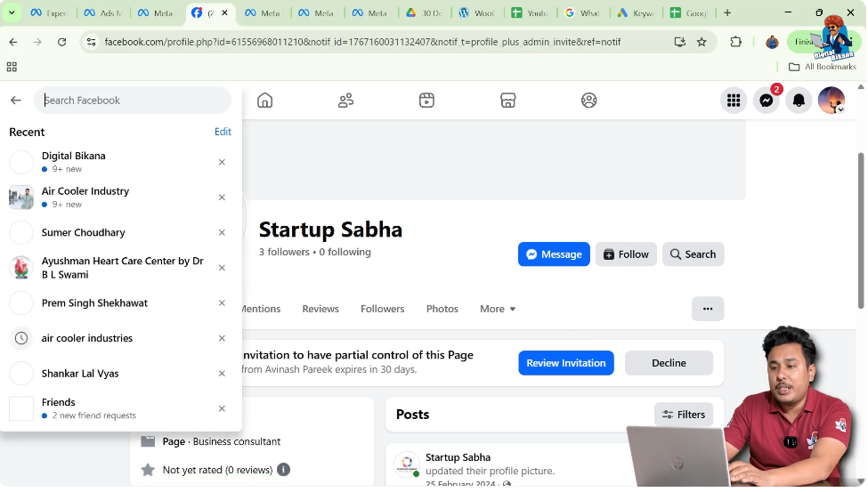Open Shankar Lal Vyas recent search
The width and height of the screenshot is (868, 492).
[121, 374]
